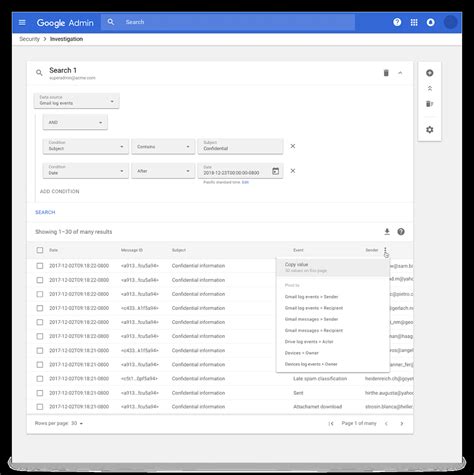Check the row with ID c433 at 09:18:22
This screenshot has height=475, width=474.
tap(40, 308)
